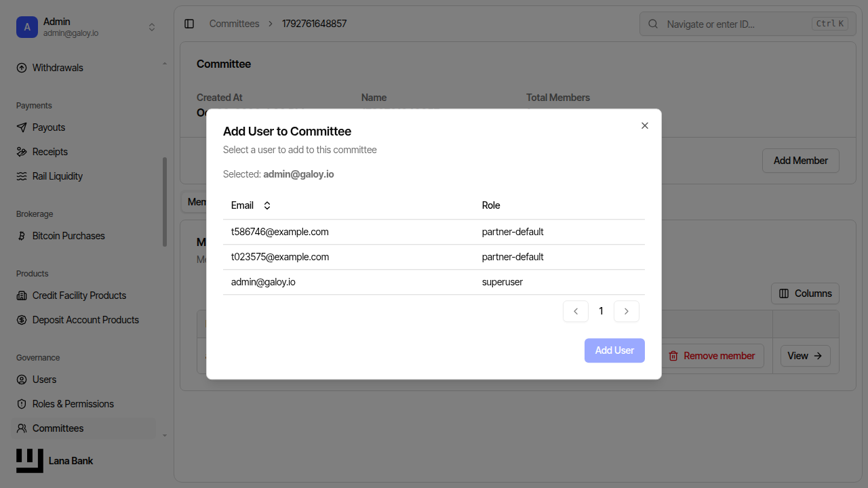Open Receipts in the sidebar
Image resolution: width=868 pixels, height=488 pixels.
84,152
